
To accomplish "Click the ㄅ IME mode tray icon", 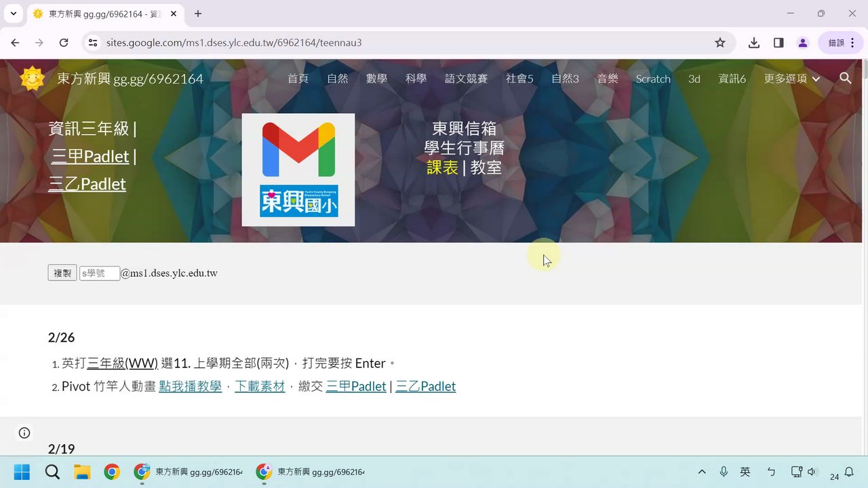I will click(x=771, y=472).
